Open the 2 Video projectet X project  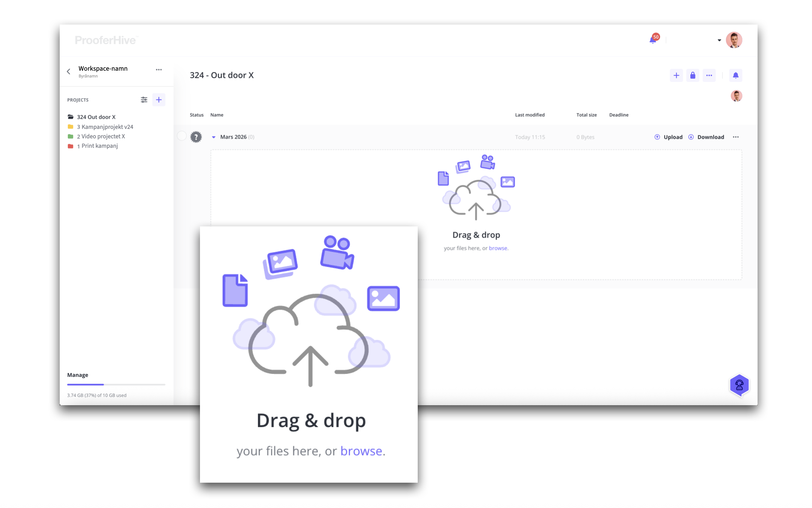[x=101, y=136]
